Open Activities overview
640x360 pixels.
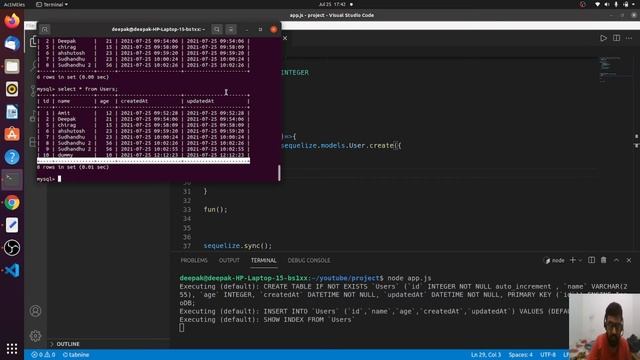[14, 4]
